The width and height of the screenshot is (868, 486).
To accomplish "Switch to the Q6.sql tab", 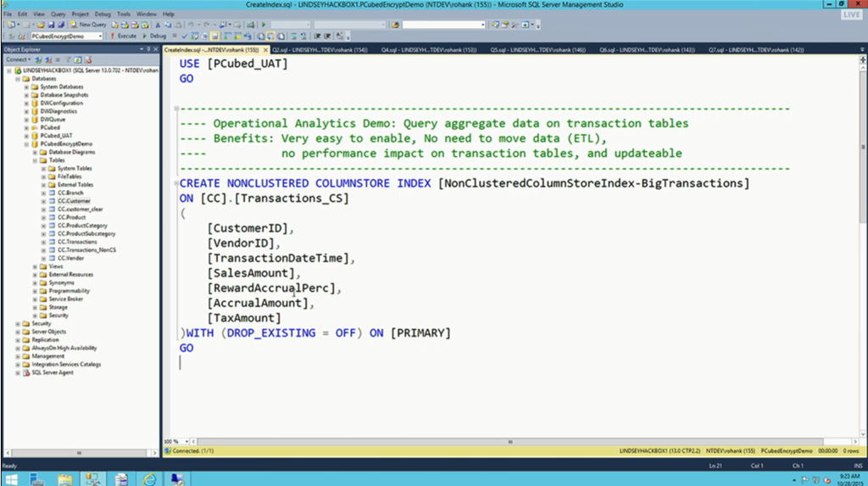I will click(647, 50).
